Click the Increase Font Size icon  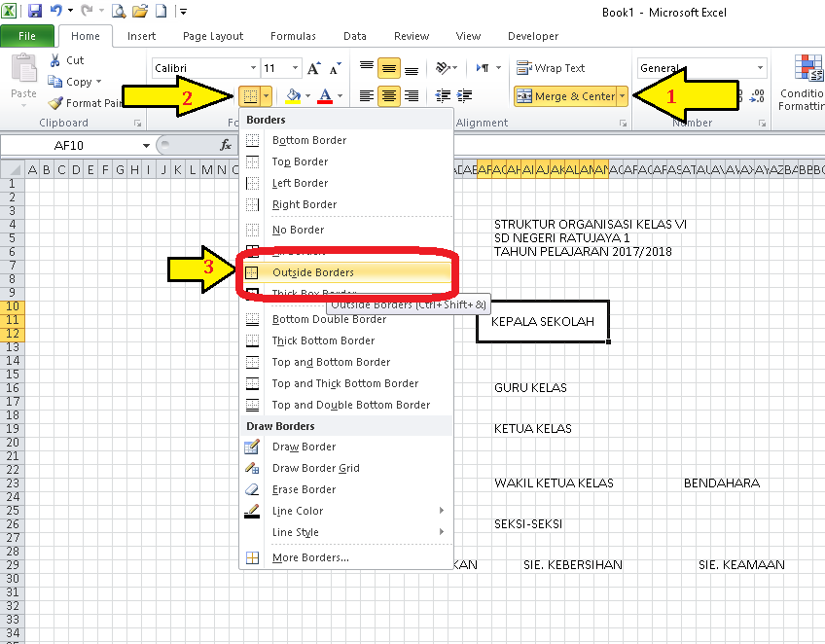coord(311,69)
